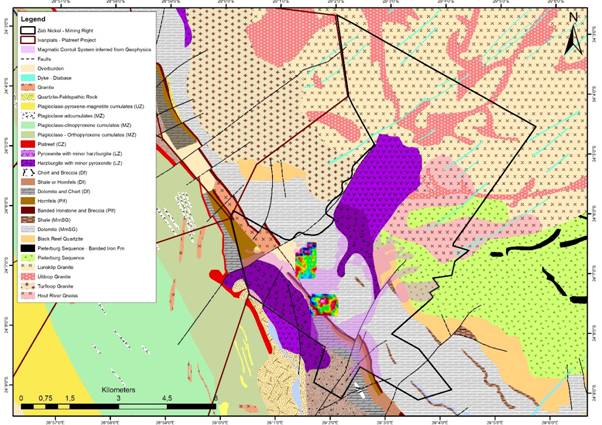Screen dimensions: 602x425
Task: Click the Zeb Nickel Mining Right outline symbol
Action: (28, 30)
